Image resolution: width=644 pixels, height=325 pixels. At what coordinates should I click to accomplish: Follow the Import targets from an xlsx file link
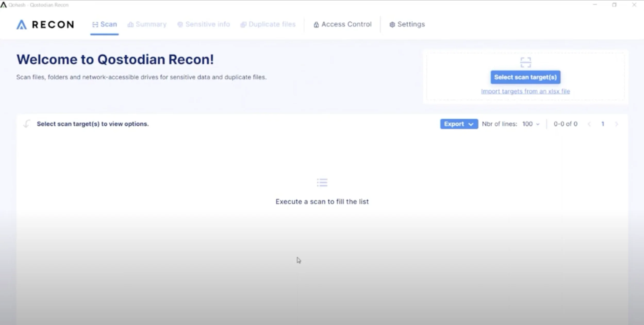tap(525, 91)
